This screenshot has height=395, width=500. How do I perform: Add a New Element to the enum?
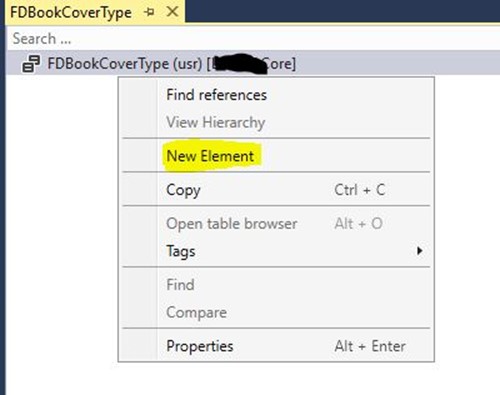click(x=210, y=156)
